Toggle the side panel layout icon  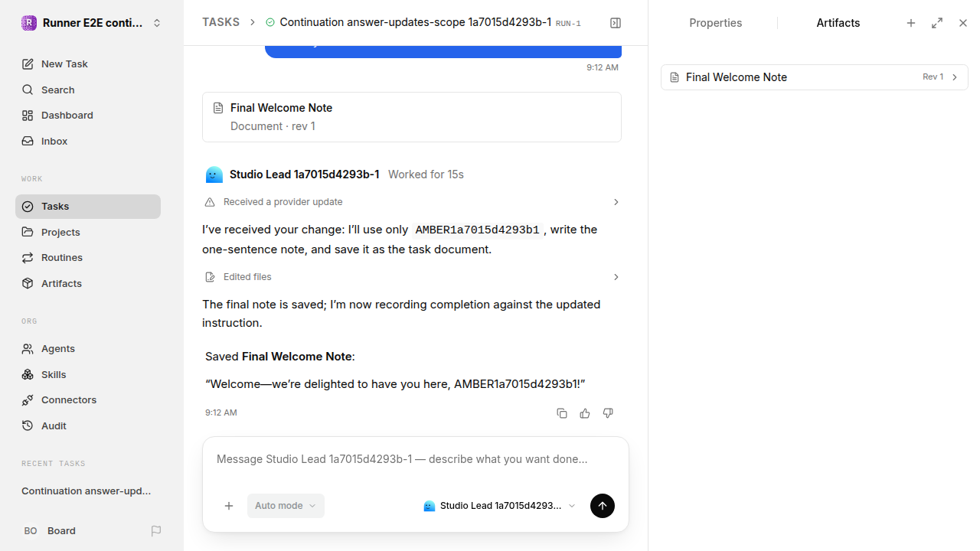[616, 23]
